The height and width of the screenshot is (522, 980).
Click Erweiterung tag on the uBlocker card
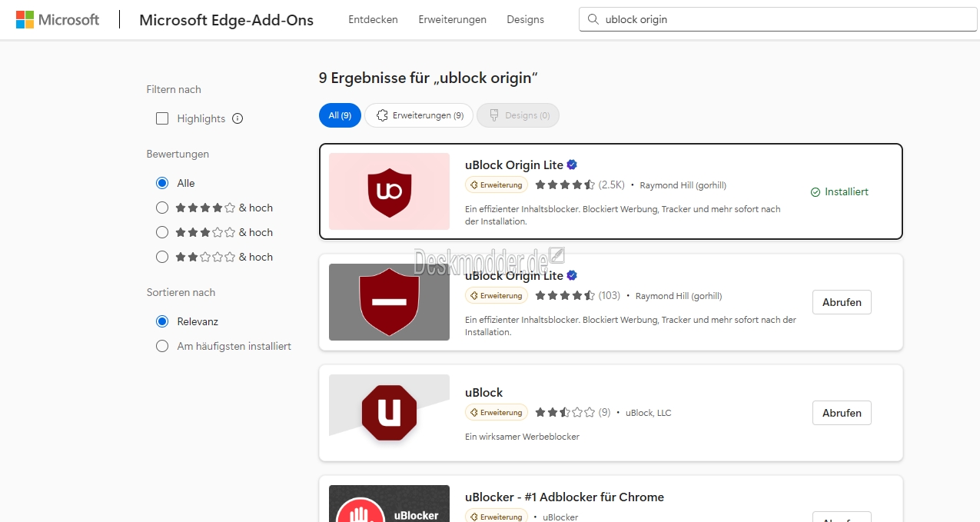(x=497, y=517)
